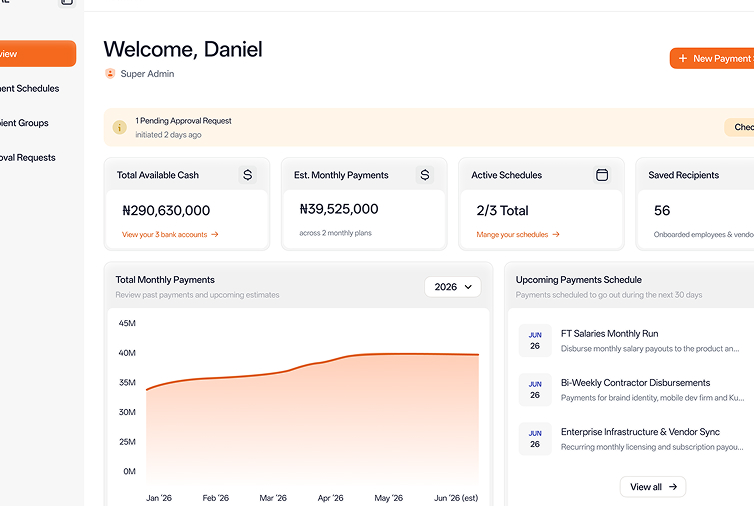Click the info icon in pending approval banner
The width and height of the screenshot is (754, 506).
coord(119,127)
